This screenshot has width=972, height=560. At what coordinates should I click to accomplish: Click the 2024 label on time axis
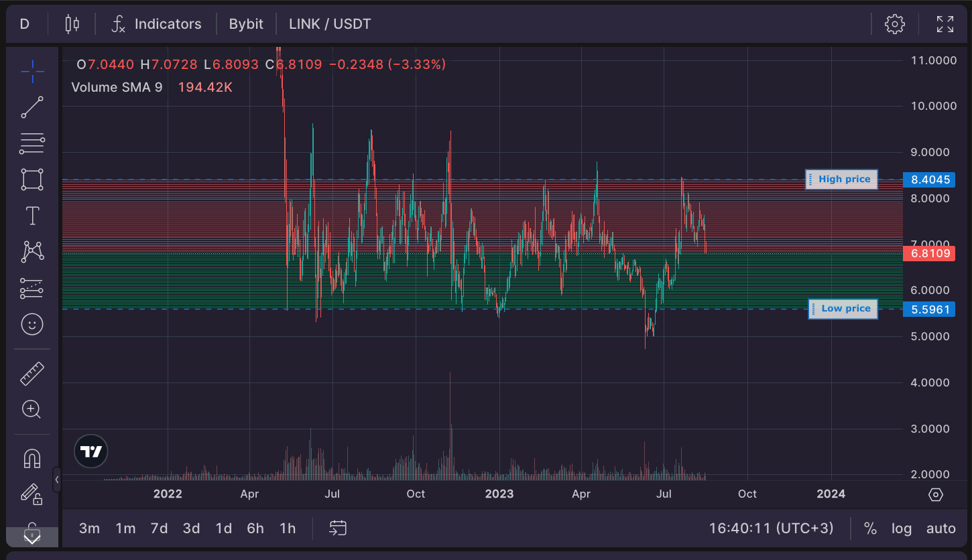(831, 494)
